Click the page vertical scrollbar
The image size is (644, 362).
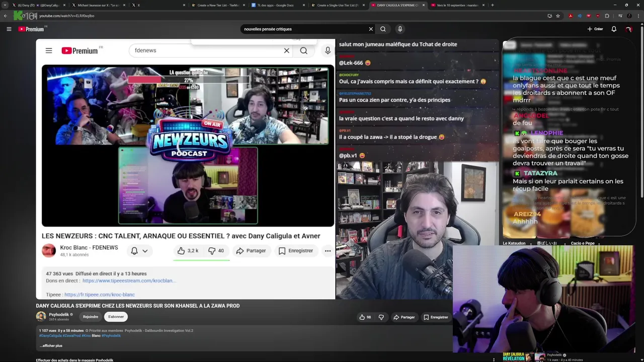[641, 111]
